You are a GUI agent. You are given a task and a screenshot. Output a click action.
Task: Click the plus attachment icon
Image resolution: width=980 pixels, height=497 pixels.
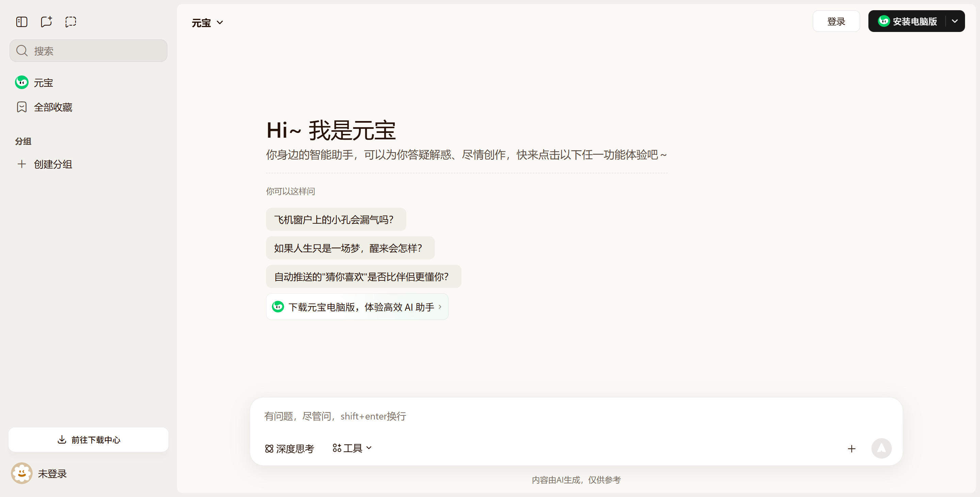(851, 449)
